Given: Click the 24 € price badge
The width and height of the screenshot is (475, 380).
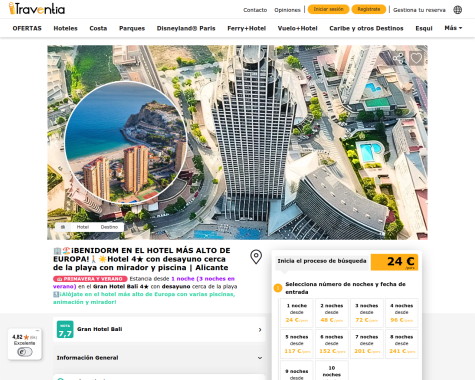Looking at the screenshot, I should click(x=394, y=262).
